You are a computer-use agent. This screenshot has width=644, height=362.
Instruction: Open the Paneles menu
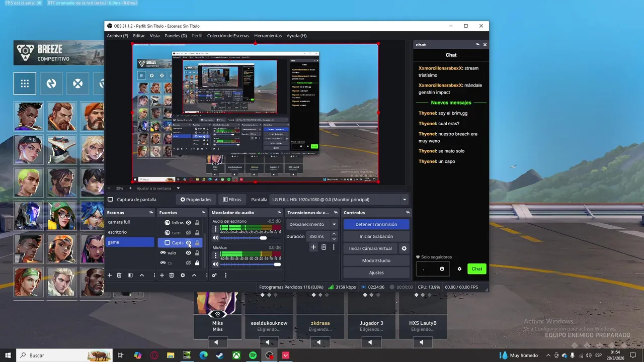(176, 36)
